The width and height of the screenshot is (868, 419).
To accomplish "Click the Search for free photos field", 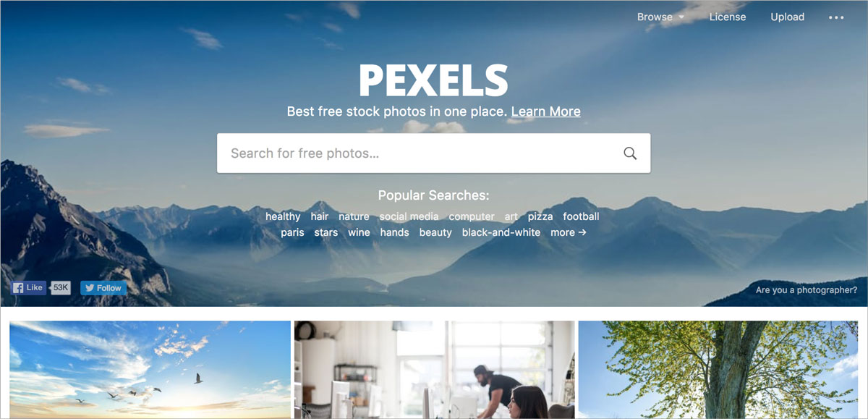I will [434, 153].
